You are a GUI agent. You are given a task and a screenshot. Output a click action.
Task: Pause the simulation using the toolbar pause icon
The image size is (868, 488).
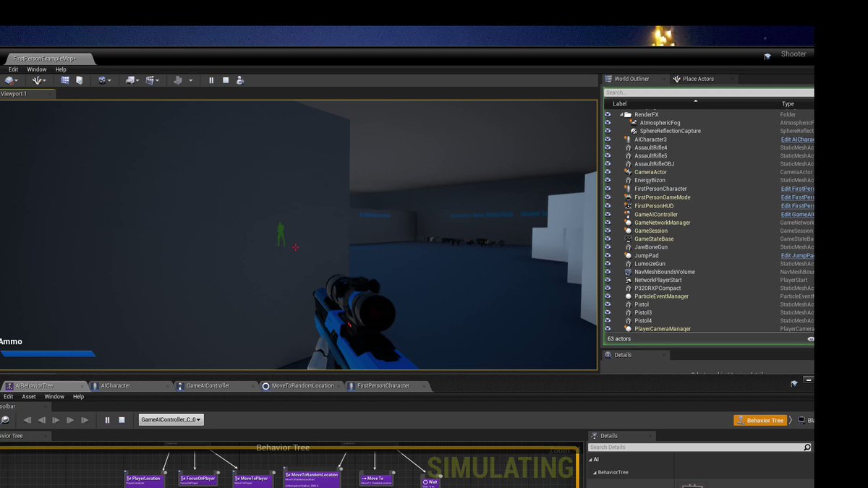pyautogui.click(x=211, y=80)
